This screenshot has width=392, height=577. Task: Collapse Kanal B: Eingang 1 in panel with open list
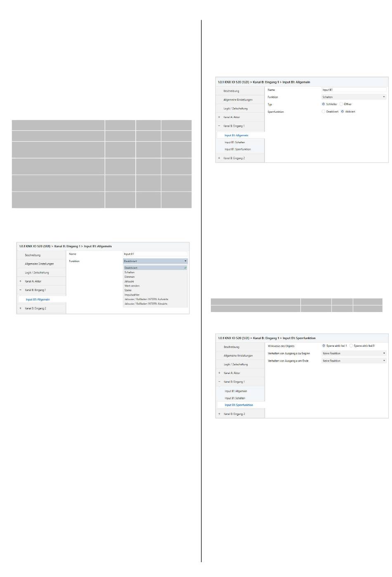[20, 290]
